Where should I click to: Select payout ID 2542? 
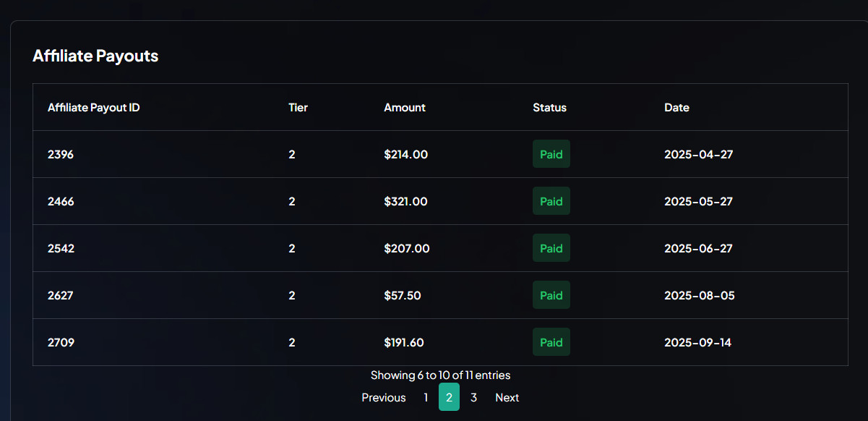click(x=61, y=248)
